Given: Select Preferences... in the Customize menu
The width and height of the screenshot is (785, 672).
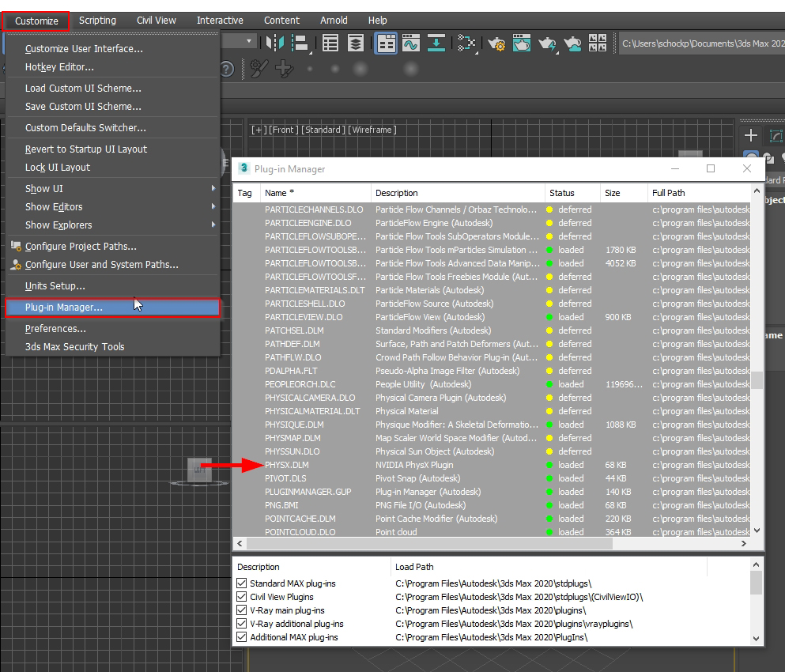Looking at the screenshot, I should 55,328.
